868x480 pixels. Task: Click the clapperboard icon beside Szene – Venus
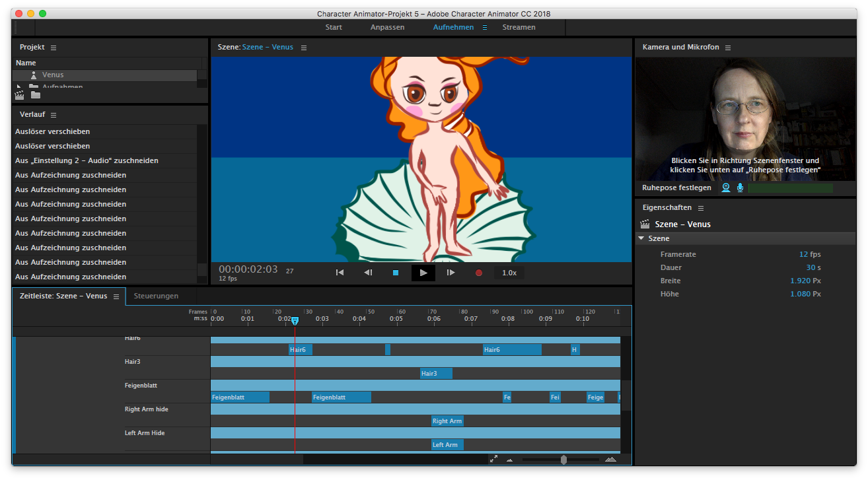pyautogui.click(x=645, y=224)
